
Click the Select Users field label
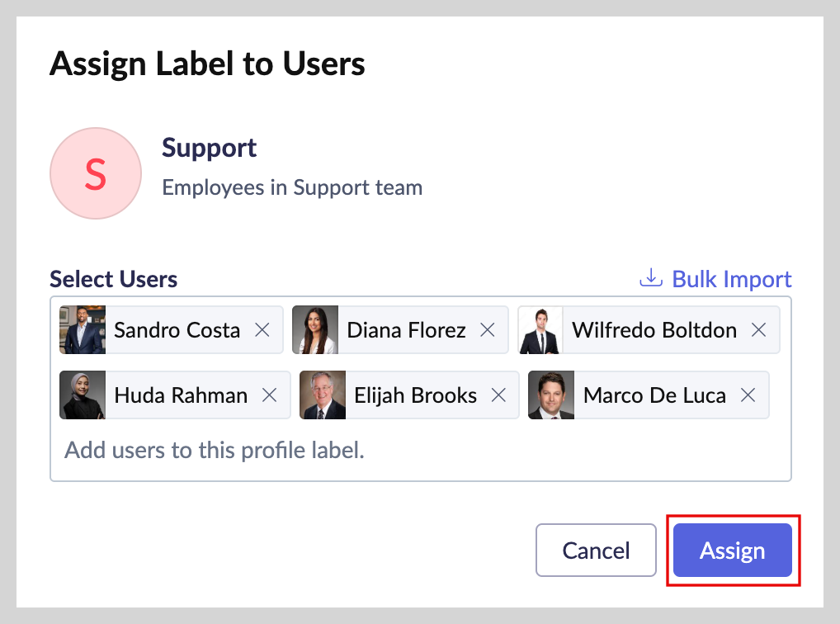pyautogui.click(x=114, y=279)
